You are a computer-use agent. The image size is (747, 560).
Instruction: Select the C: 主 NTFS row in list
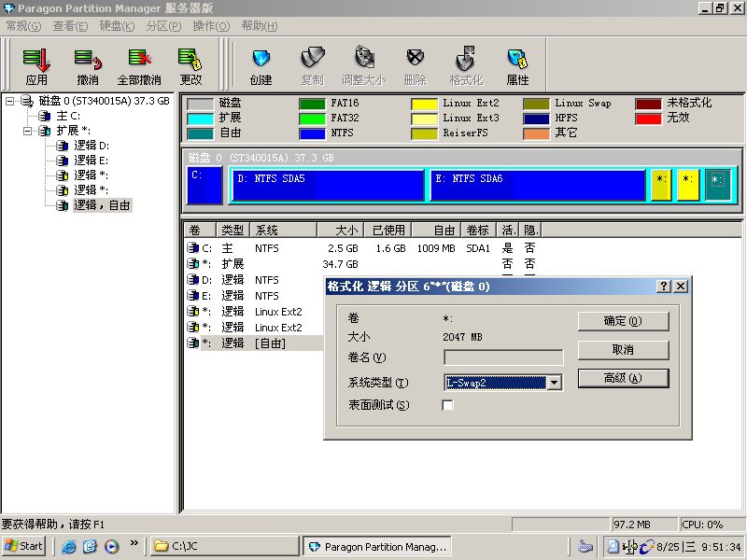362,248
